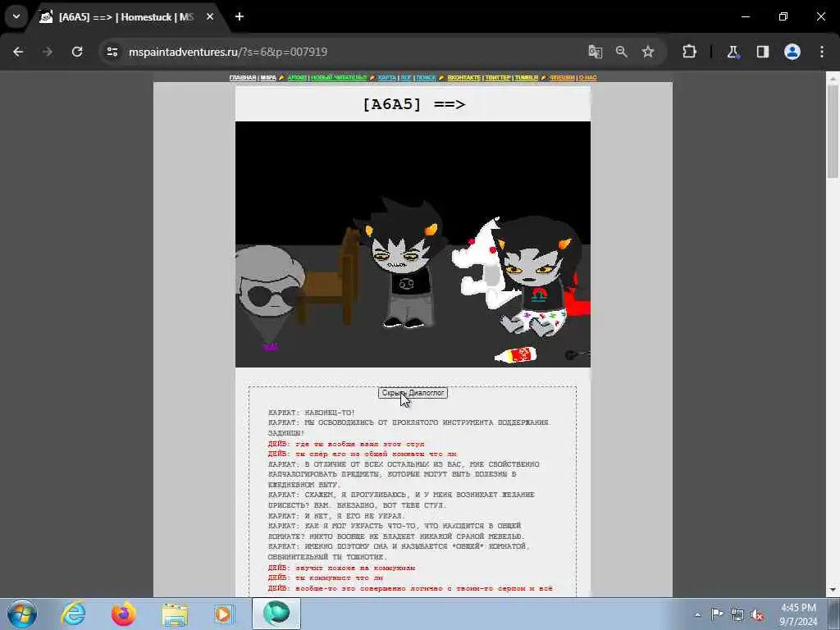This screenshot has width=840, height=630.
Task: Open the ПОИСК nav link
Action: click(x=426, y=78)
